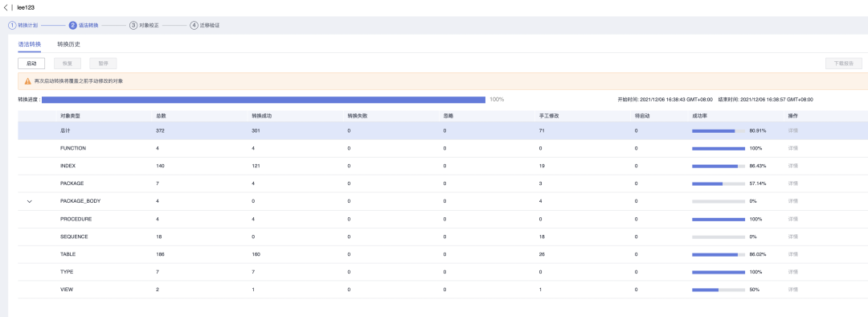
Task: Go to step 4 迁移验证
Action: (205, 26)
